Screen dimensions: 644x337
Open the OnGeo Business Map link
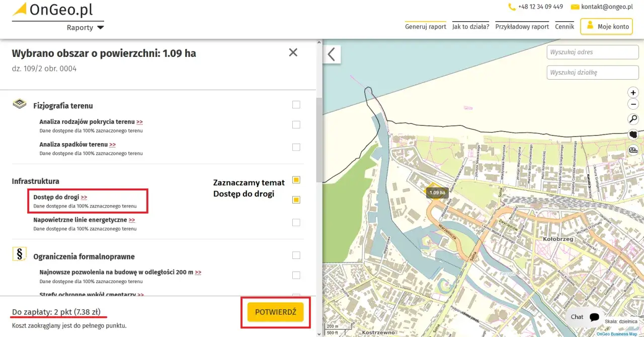coord(617,333)
